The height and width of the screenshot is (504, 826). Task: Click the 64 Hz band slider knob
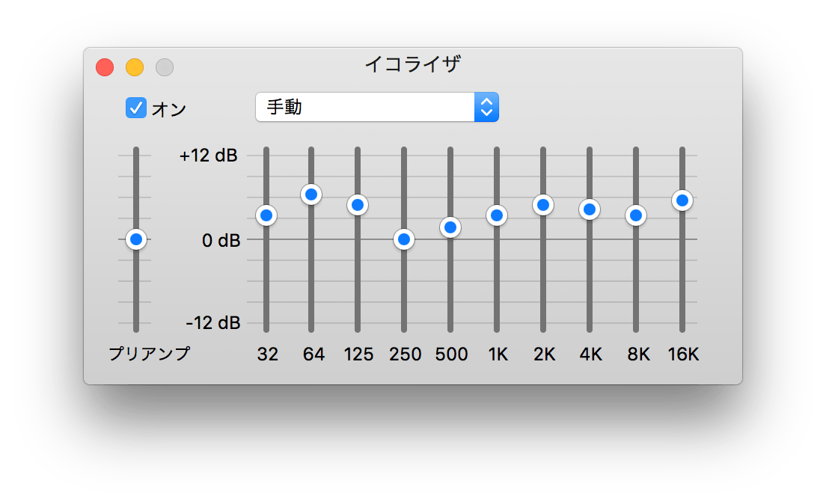point(311,195)
